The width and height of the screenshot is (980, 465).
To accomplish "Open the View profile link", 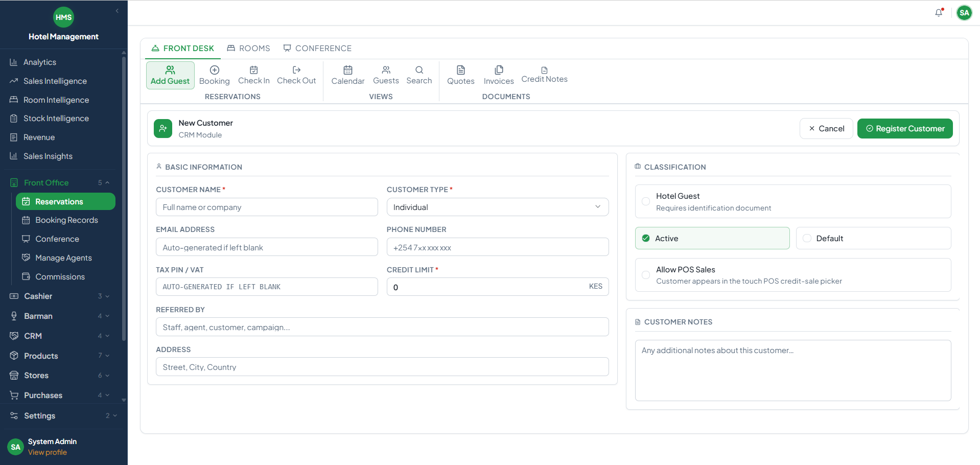I will (48, 452).
